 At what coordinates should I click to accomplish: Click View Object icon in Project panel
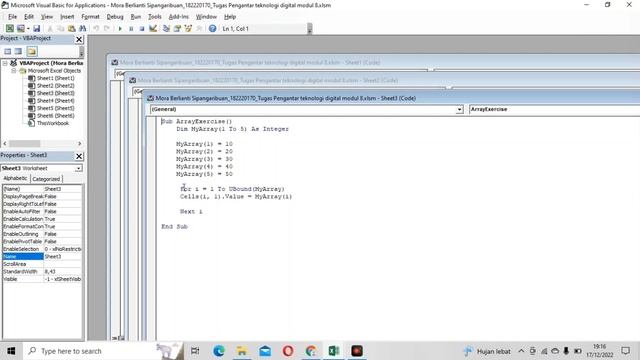click(18, 51)
